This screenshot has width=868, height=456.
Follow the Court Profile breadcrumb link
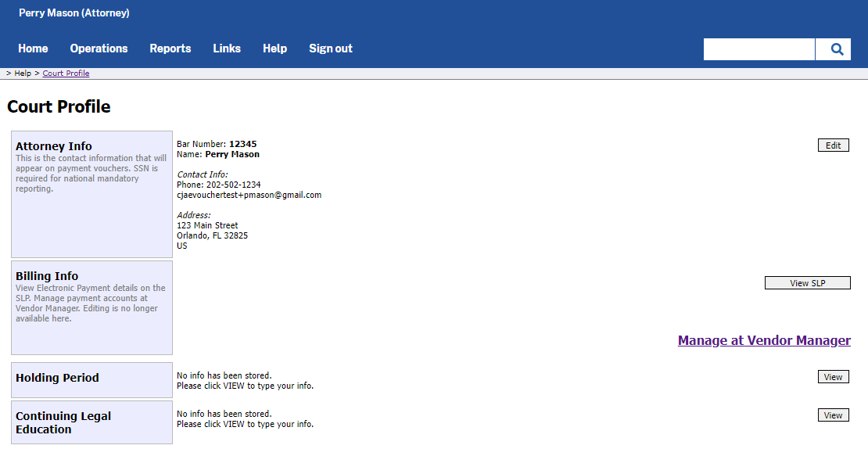pos(66,74)
